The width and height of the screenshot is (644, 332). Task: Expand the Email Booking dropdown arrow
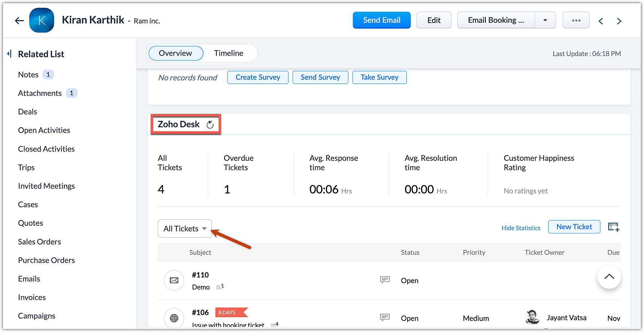point(545,20)
